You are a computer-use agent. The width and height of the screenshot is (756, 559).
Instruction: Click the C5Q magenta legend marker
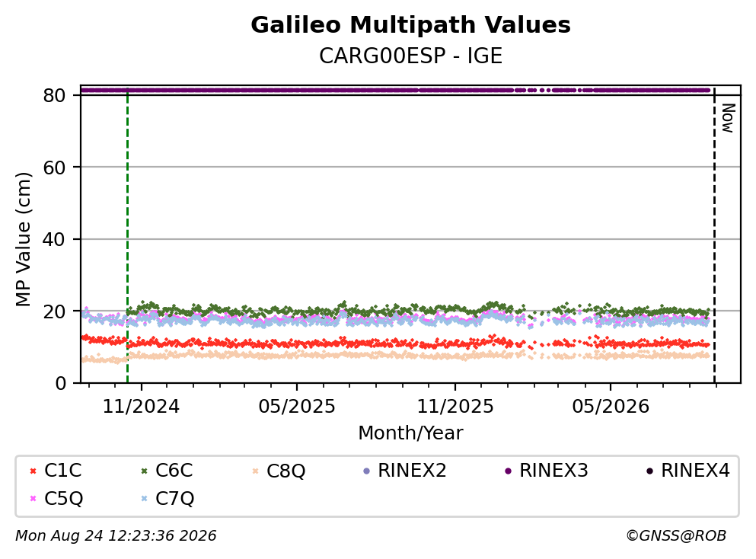33,499
